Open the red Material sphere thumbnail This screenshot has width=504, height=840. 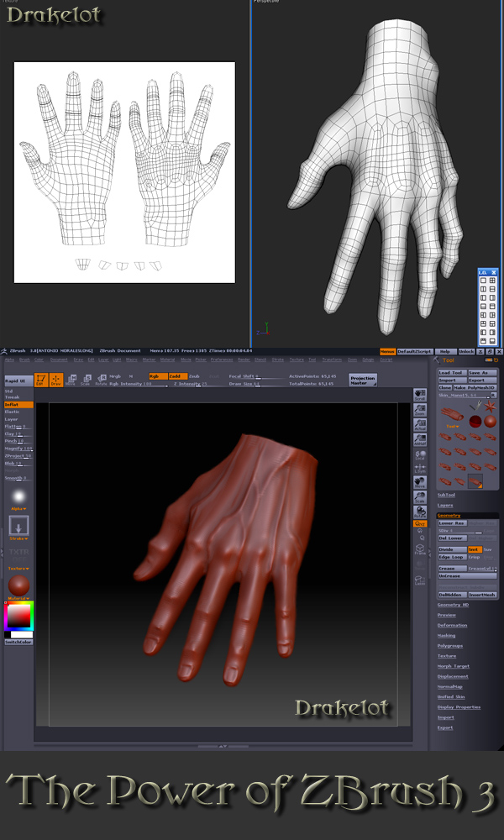coord(18,585)
